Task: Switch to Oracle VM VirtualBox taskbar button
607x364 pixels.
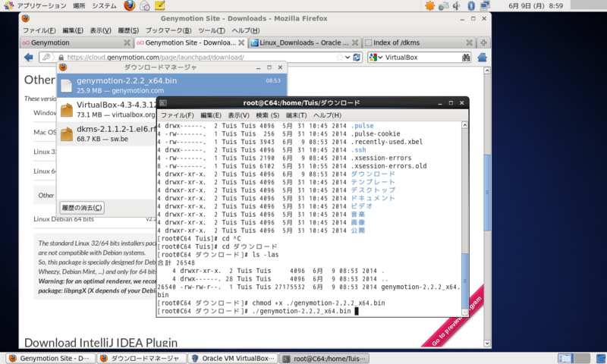Action: tap(233, 359)
